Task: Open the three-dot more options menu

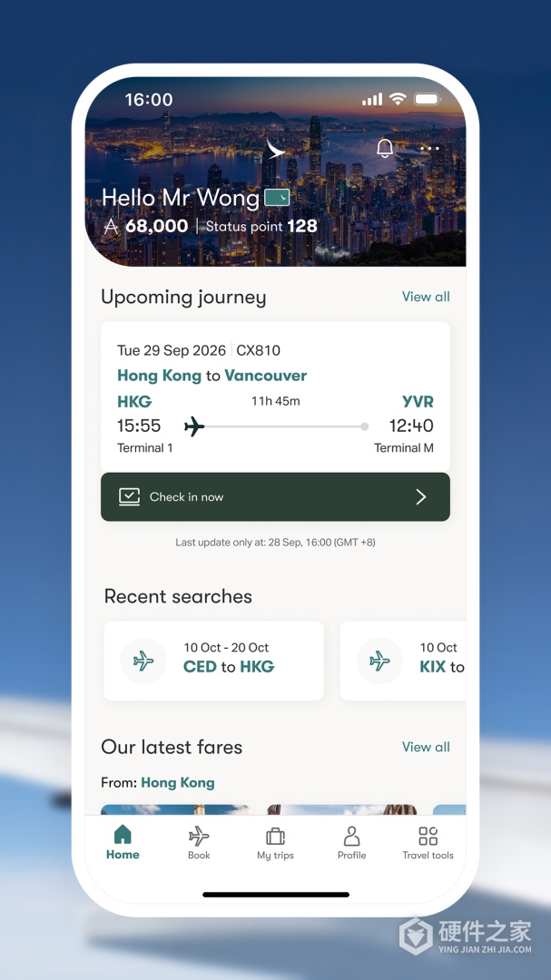Action: 429,149
